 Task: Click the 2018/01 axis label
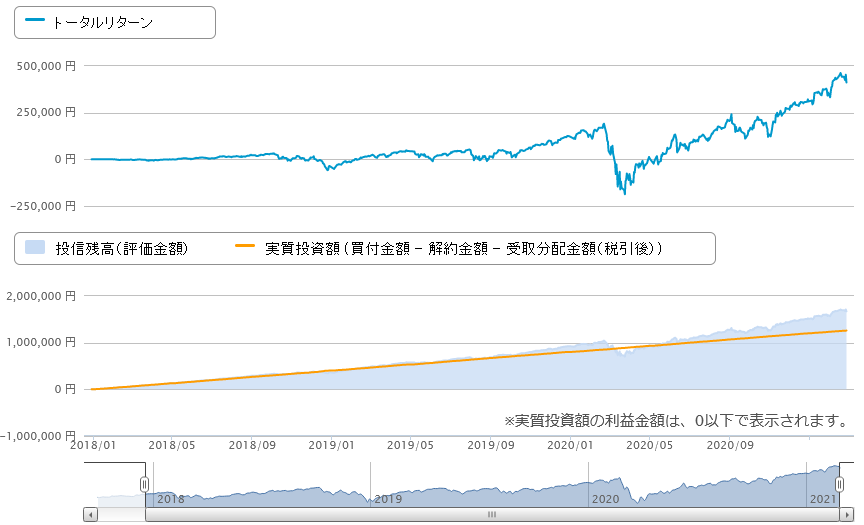(93, 445)
